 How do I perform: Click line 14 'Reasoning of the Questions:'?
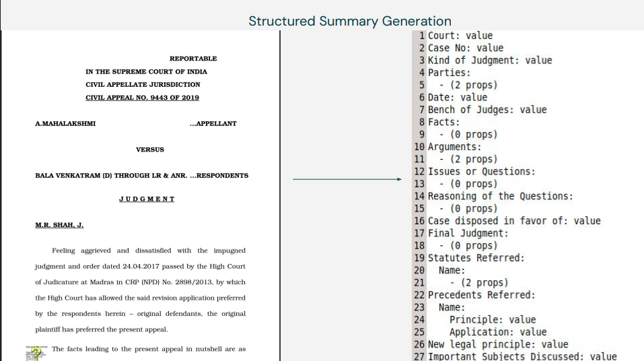pyautogui.click(x=500, y=196)
